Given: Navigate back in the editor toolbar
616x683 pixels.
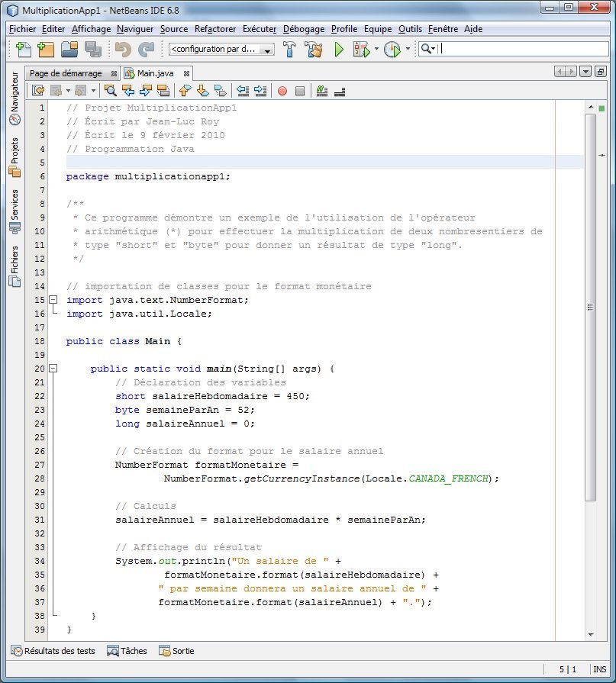Looking at the screenshot, I should [56, 91].
